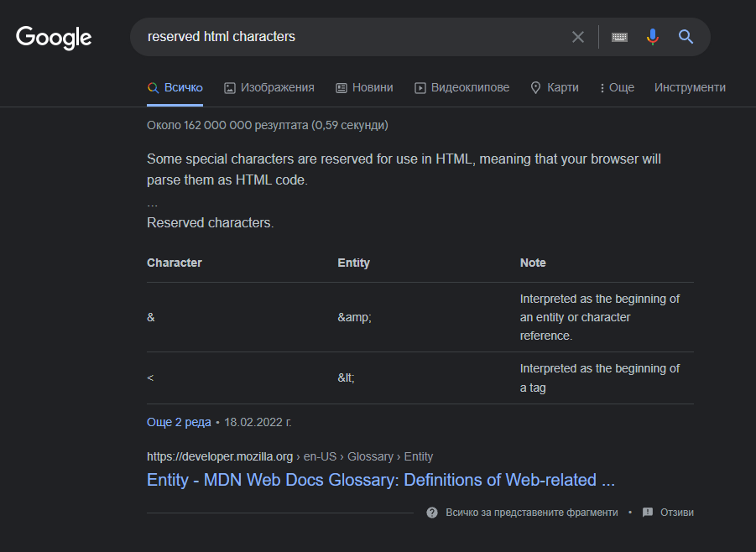This screenshot has width=756, height=552.
Task: Click Отзиви to give feedback
Action: click(x=676, y=512)
